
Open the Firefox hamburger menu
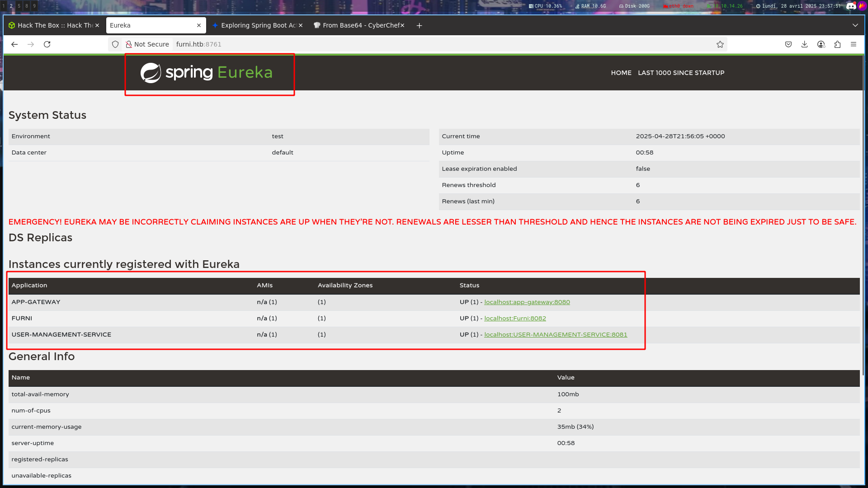pyautogui.click(x=854, y=44)
